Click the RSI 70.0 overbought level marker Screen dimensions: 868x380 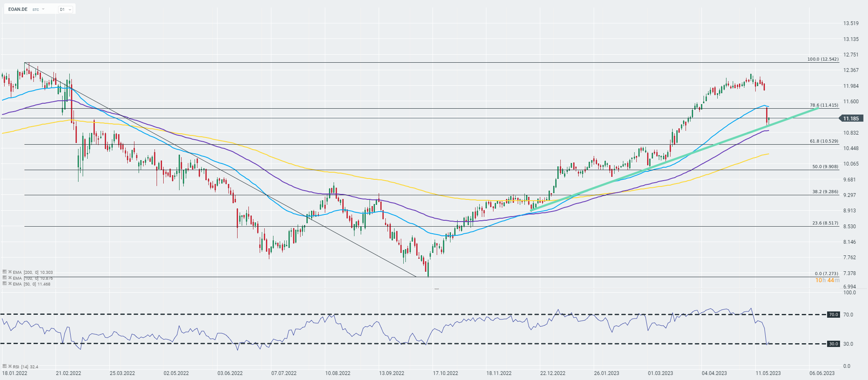tap(833, 314)
